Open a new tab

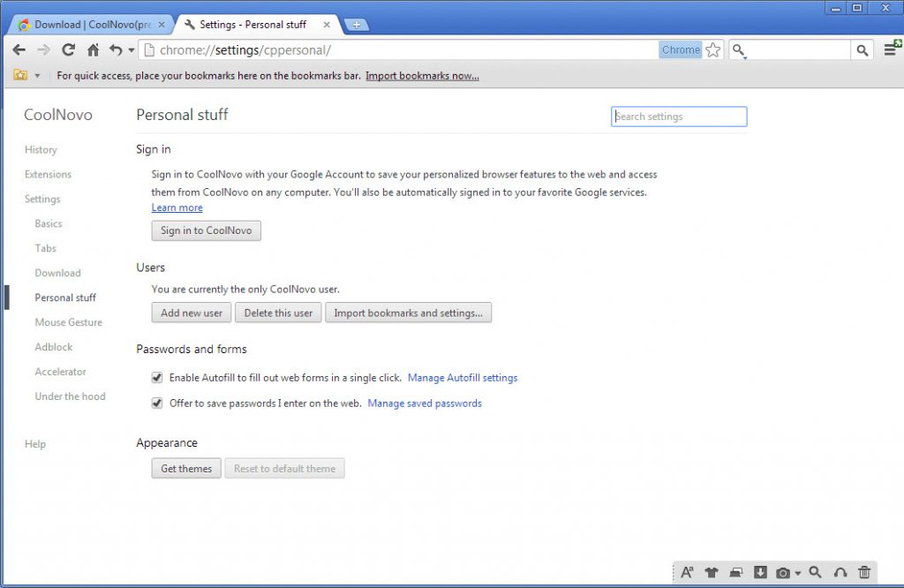[x=357, y=25]
